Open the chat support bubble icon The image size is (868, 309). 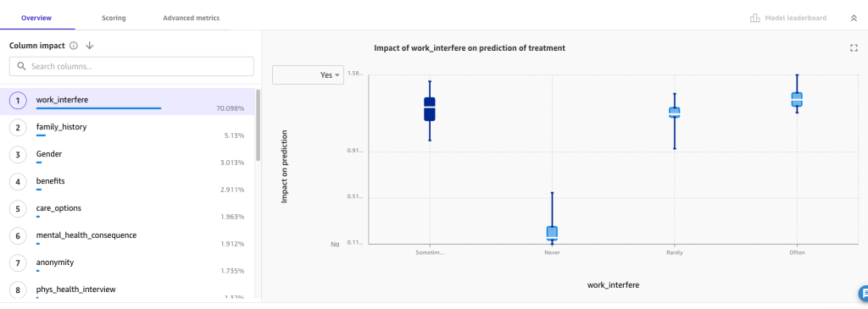863,293
